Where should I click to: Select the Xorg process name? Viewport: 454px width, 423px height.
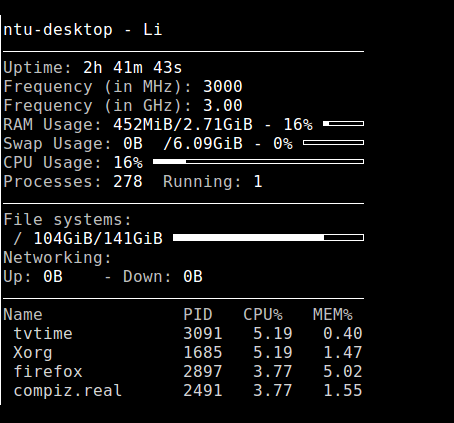(33, 353)
